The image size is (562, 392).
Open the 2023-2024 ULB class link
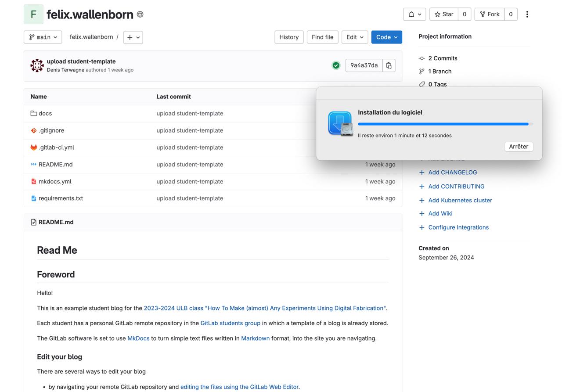coord(265,308)
